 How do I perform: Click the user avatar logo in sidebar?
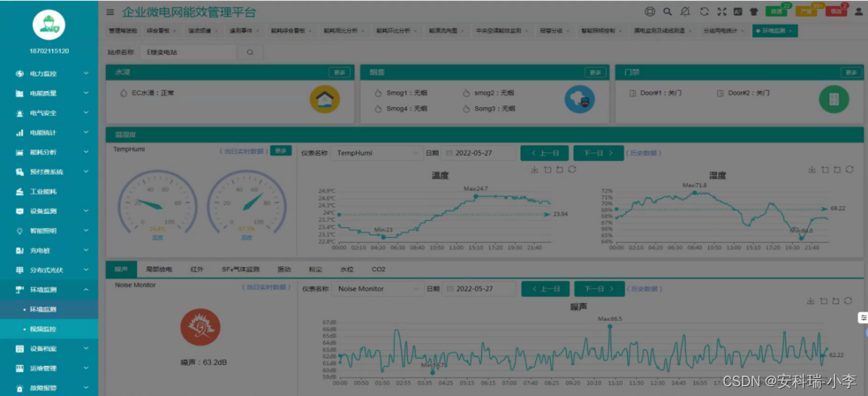coord(49,25)
